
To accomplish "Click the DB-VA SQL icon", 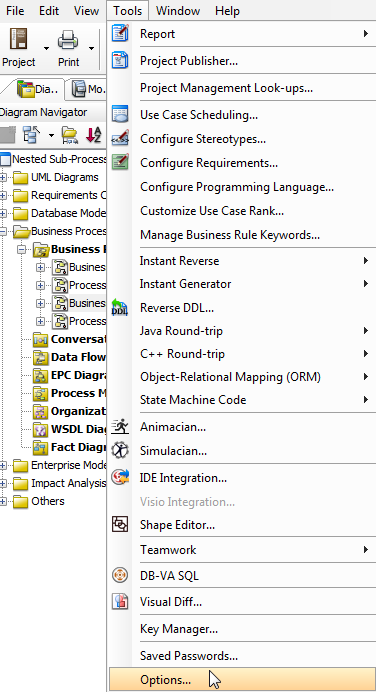I will (120, 575).
